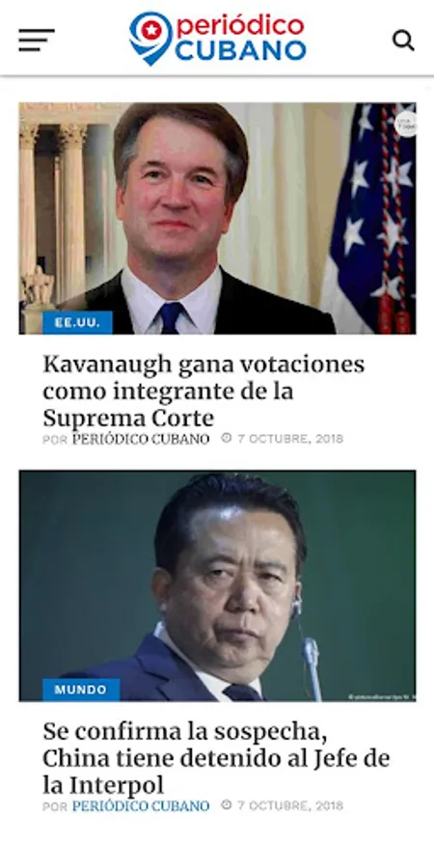The height and width of the screenshot is (868, 434).
Task: Tap the location pin star logo icon
Action: 151,39
